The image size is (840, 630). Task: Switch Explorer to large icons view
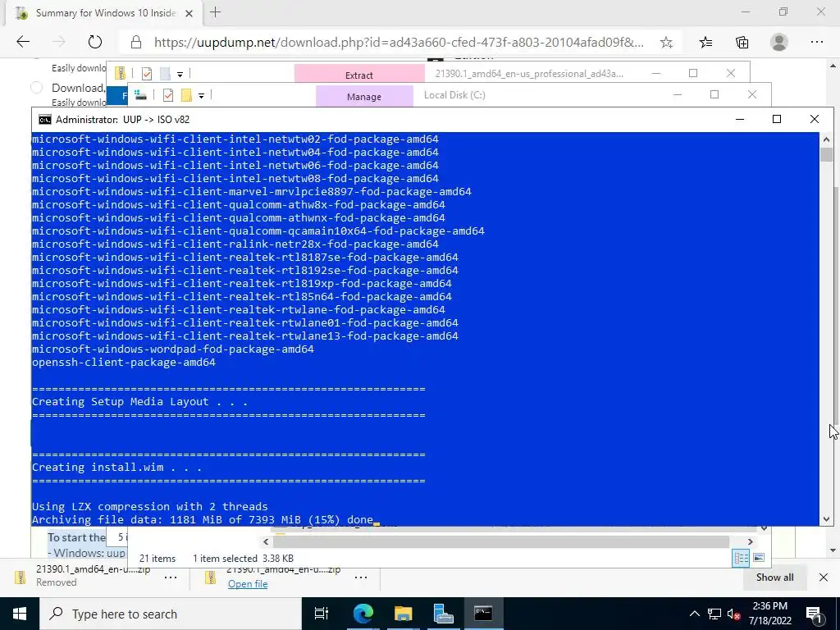tap(758, 558)
